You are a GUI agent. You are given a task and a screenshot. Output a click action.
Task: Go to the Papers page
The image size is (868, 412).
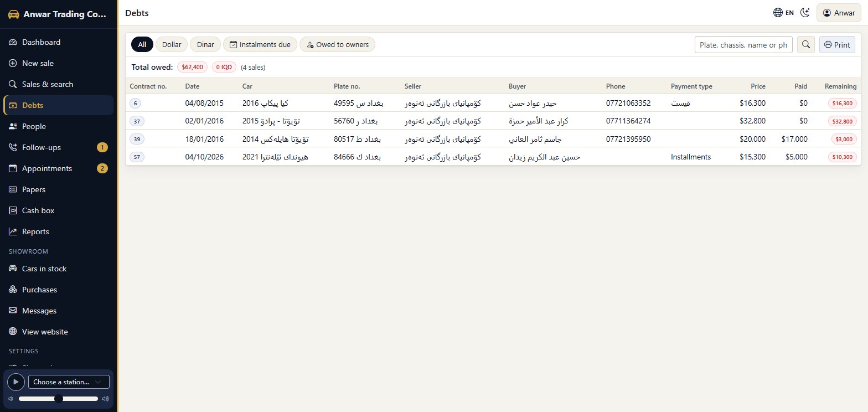pyautogui.click(x=59, y=189)
